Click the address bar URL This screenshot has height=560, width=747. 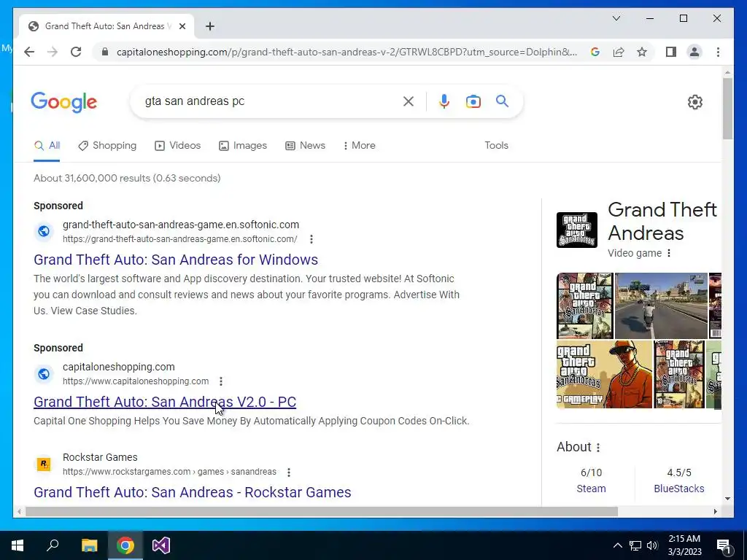(347, 52)
